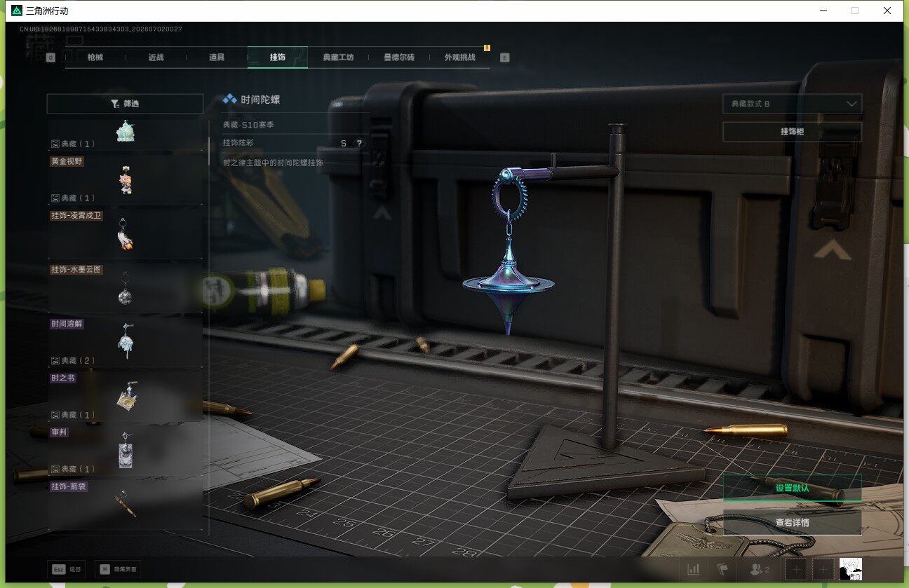Open the 筛选 filter button
The width and height of the screenshot is (909, 588).
coord(125,104)
